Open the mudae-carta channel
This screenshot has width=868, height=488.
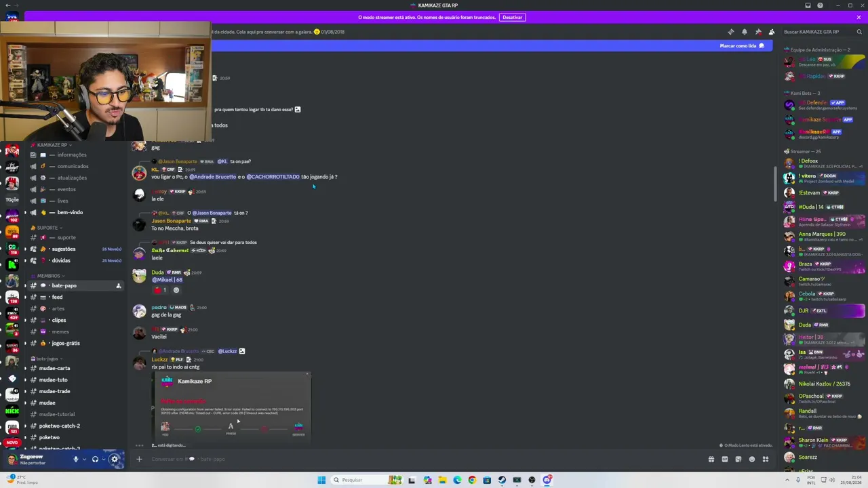pyautogui.click(x=75, y=368)
